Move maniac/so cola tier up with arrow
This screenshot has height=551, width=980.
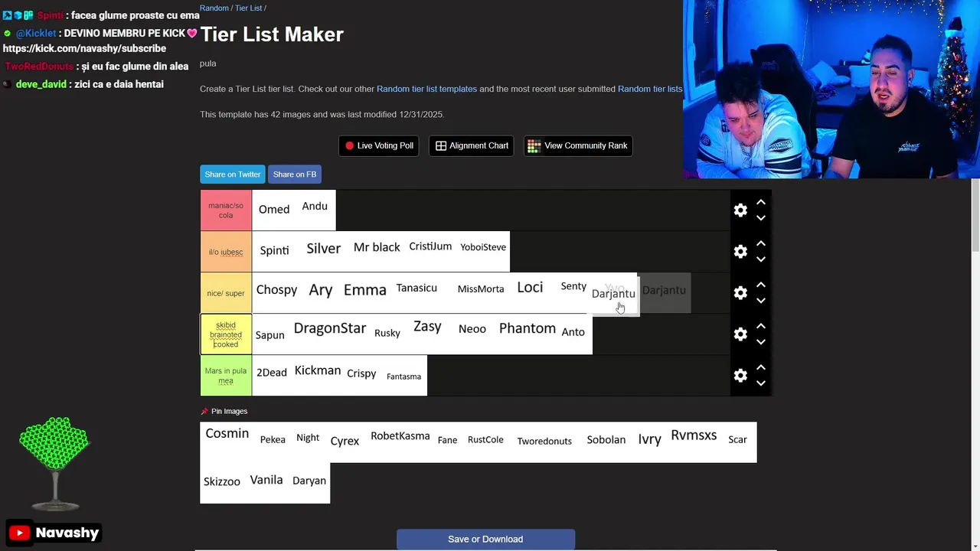pyautogui.click(x=761, y=203)
